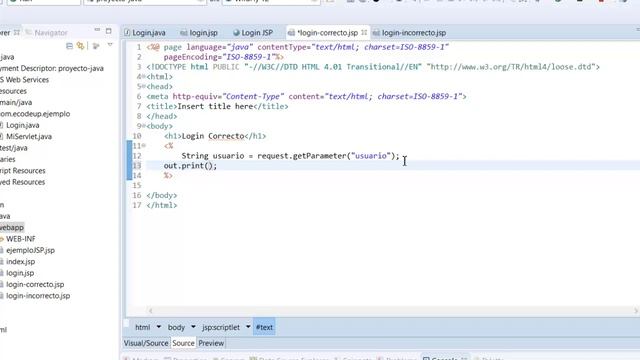Screen dimensions: 640x360
Task: Click the html breadcrumb element
Action: pyautogui.click(x=142, y=327)
